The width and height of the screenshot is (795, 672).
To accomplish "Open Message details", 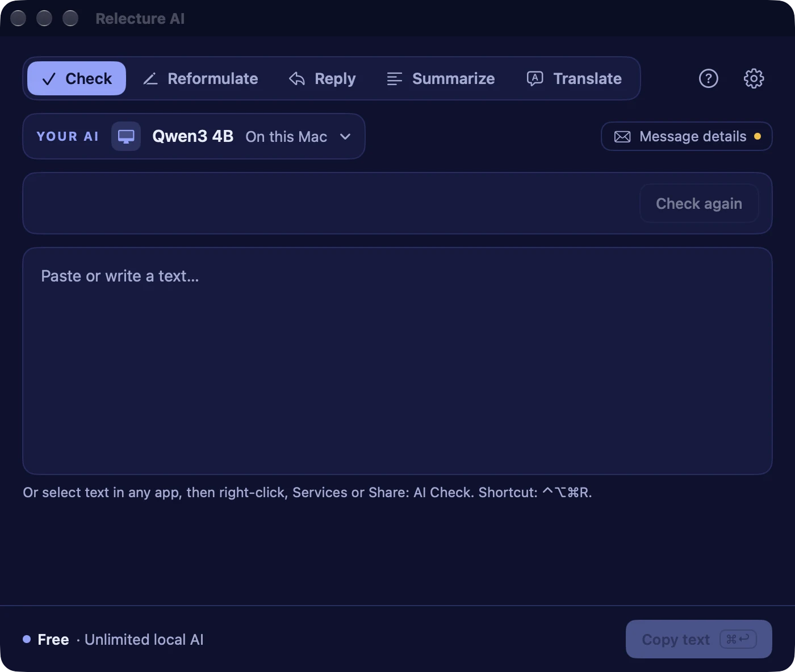I will point(687,136).
